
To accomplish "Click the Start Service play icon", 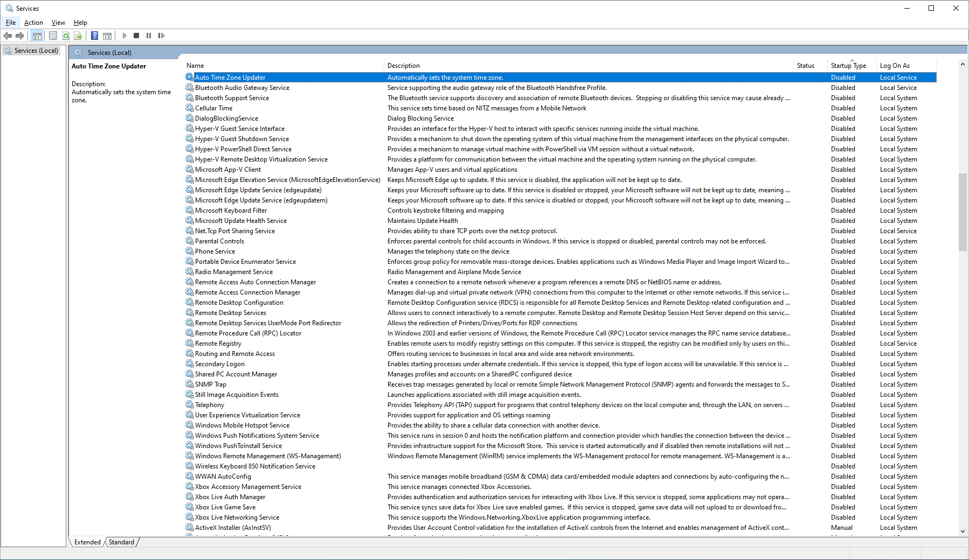I will click(x=124, y=36).
